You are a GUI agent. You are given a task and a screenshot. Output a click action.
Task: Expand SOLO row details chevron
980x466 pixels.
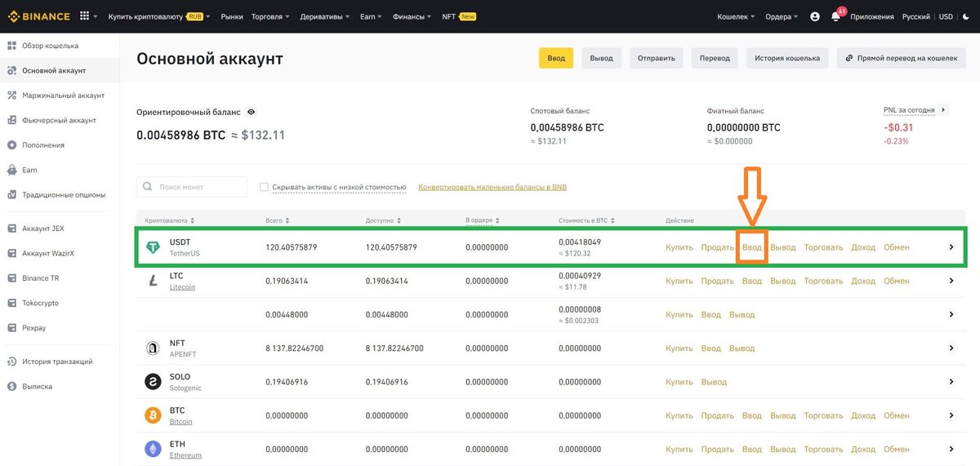tap(951, 382)
